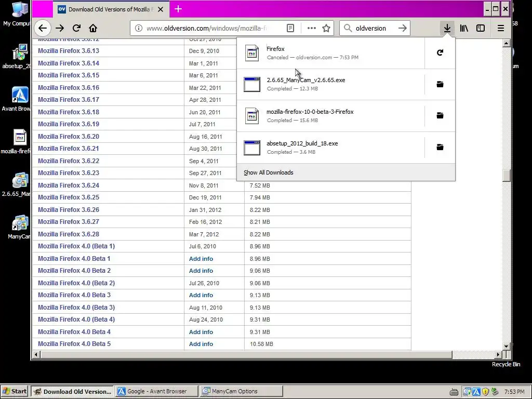The width and height of the screenshot is (532, 399).
Task: Click Add info for Firefox 4.0 Beta 3
Action: click(201, 295)
